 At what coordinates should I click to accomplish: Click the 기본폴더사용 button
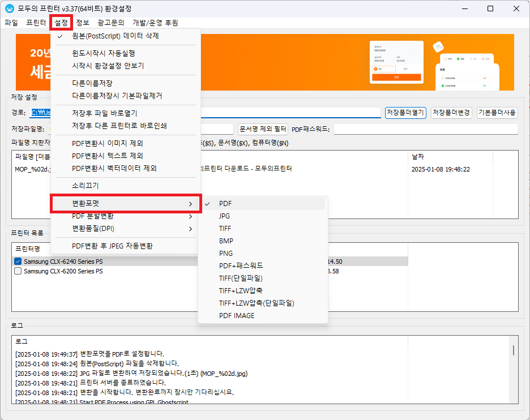pos(497,113)
